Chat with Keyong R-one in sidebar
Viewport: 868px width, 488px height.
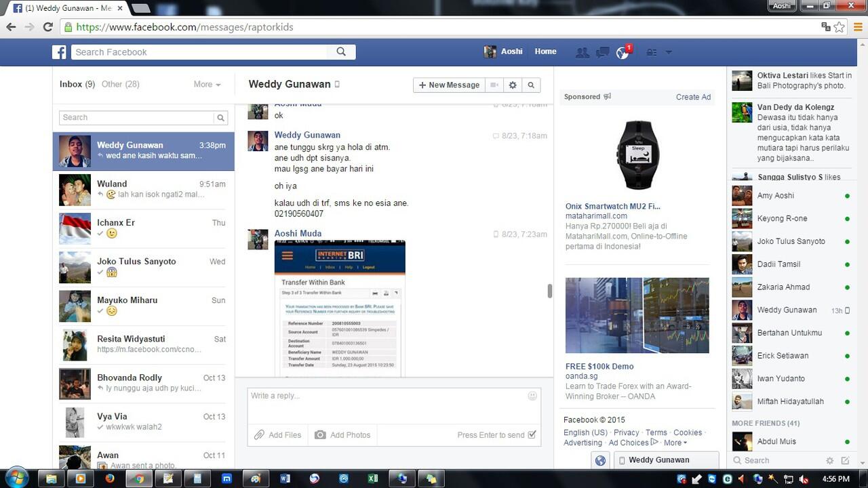coord(791,218)
